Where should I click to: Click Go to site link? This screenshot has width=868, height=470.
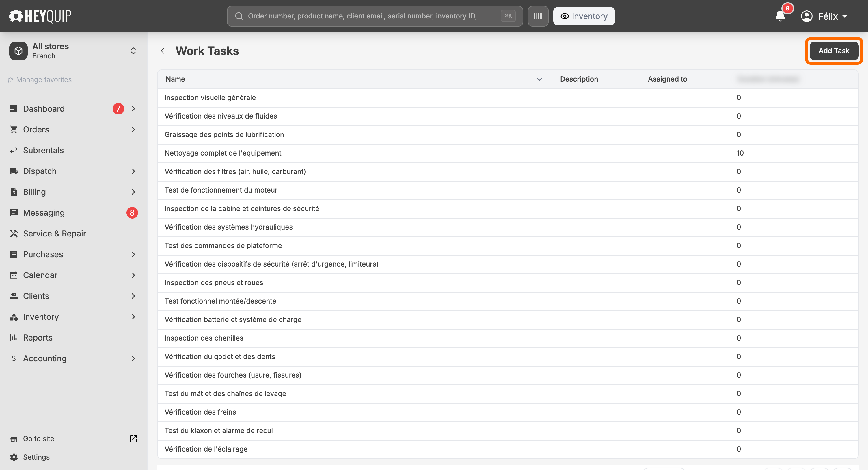click(x=38, y=438)
